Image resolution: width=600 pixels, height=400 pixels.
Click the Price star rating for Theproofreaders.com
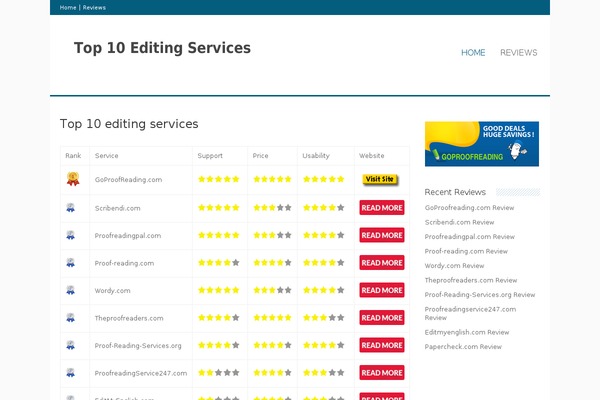point(272,318)
